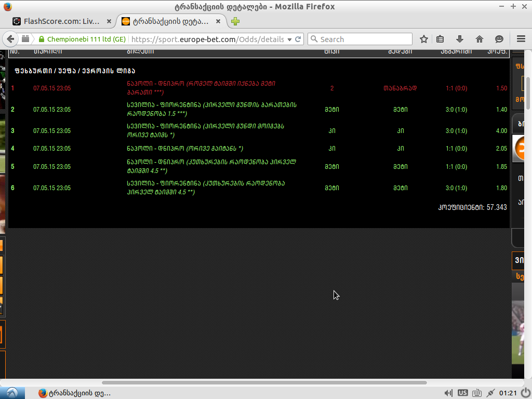
Task: Click the row 1 date 07.05.15 23:05
Action: [x=52, y=88]
